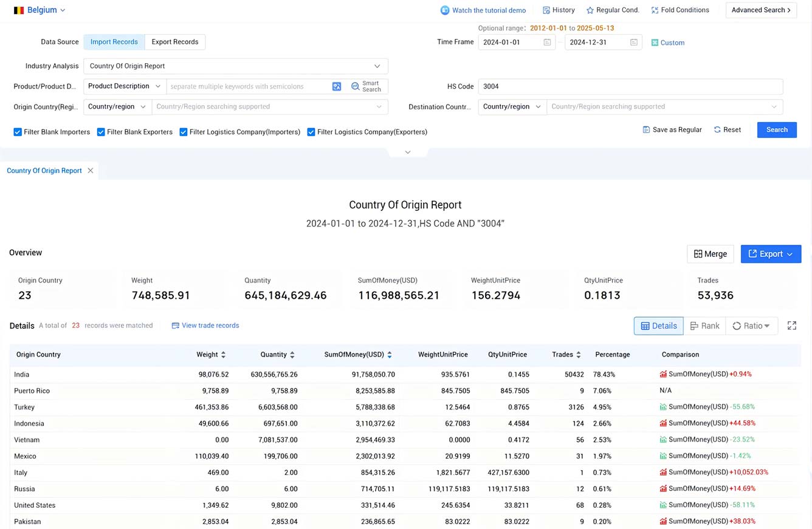Click the Regular Cond. star icon

pos(590,10)
